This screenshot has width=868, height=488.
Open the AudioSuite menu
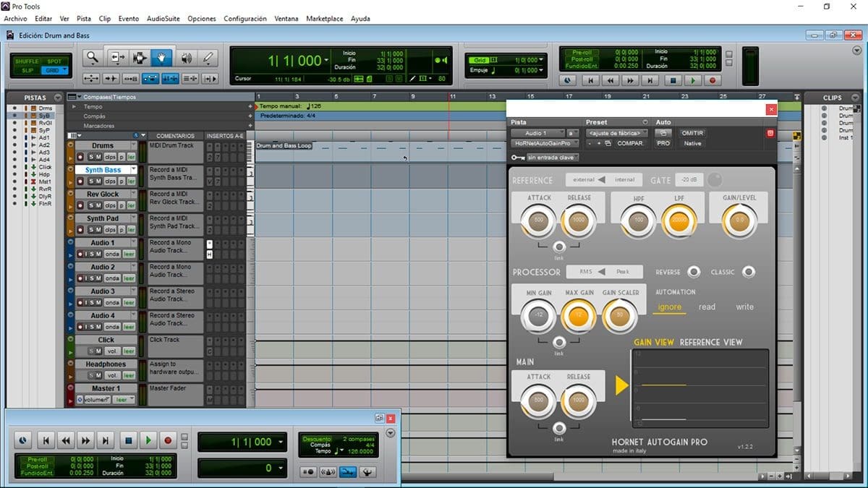(x=163, y=19)
